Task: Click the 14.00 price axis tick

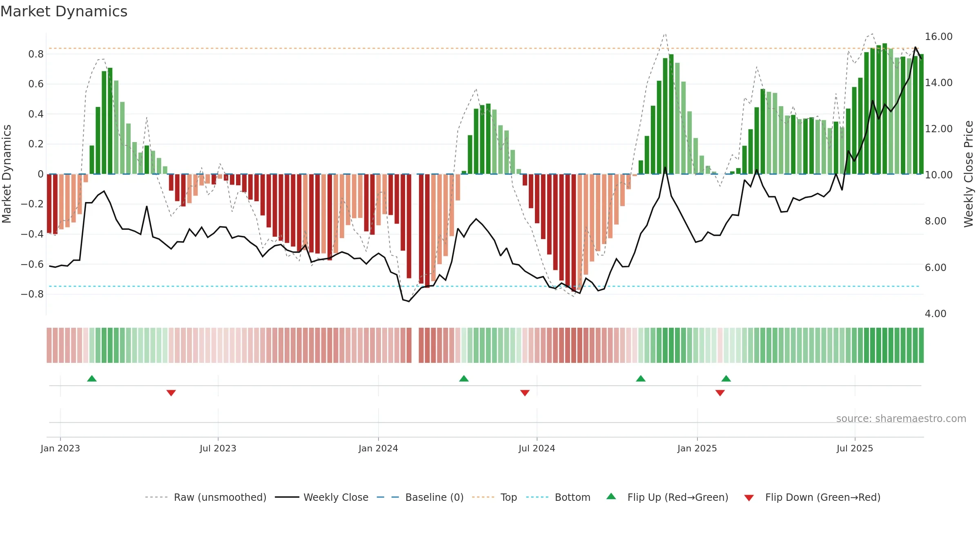Action: coord(939,82)
